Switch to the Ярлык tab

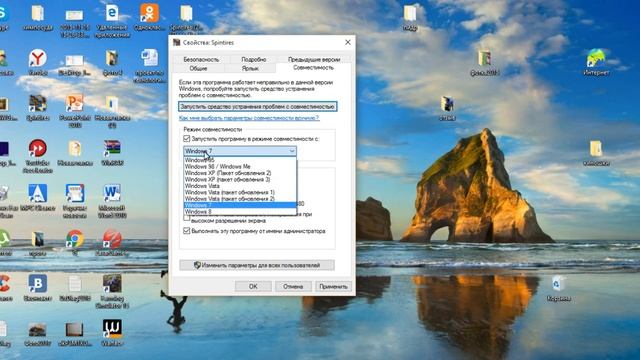(x=250, y=68)
